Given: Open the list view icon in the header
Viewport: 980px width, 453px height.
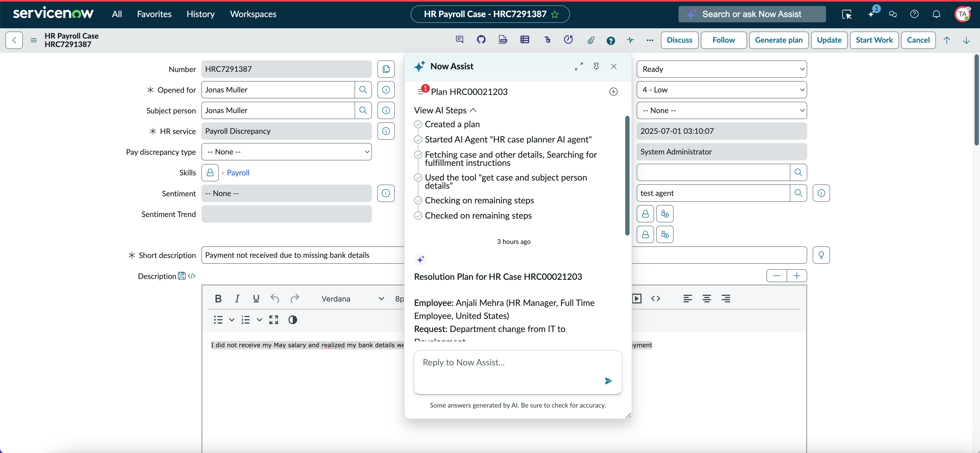Looking at the screenshot, I should point(525,39).
